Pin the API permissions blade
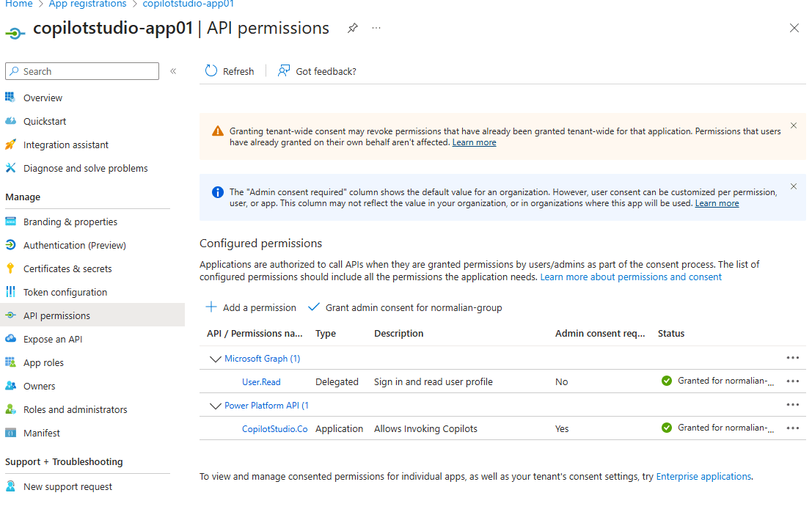812x523 pixels. (353, 28)
